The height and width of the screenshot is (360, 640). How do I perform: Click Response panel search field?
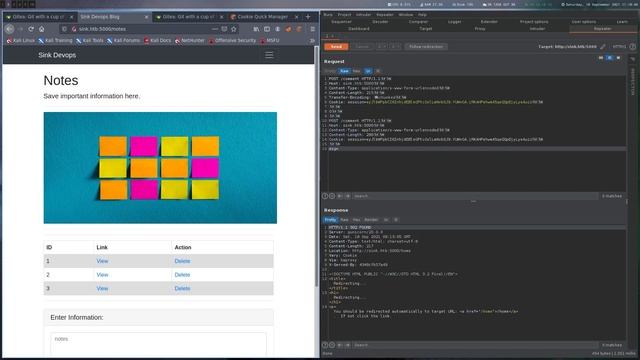[x=475, y=345]
